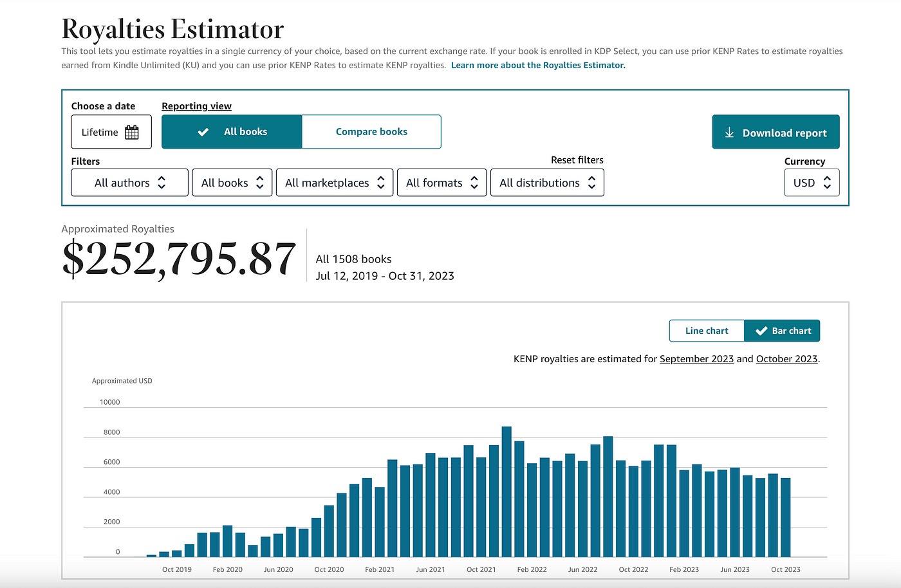Open the All authors filter dropdown
Image resolution: width=901 pixels, height=588 pixels.
(x=129, y=183)
